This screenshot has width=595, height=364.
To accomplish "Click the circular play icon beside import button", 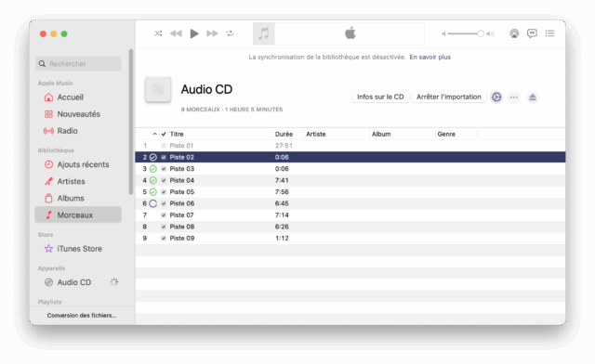I will (496, 97).
